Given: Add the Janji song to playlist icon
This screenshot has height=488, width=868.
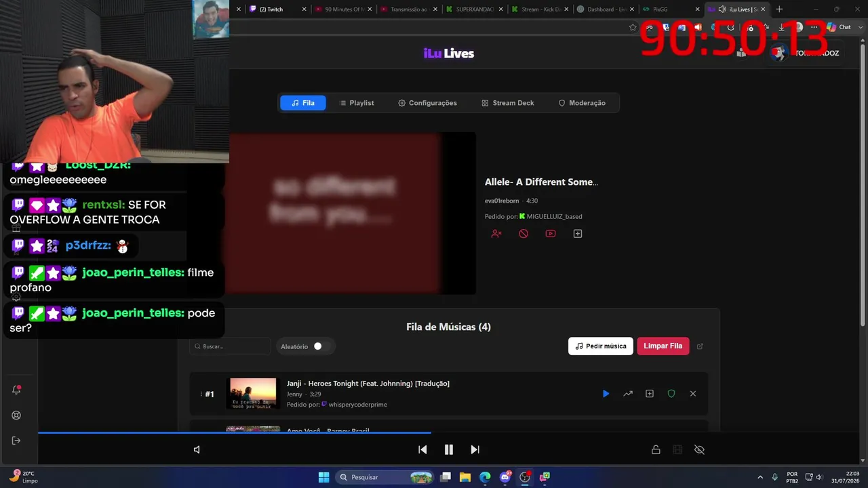Looking at the screenshot, I should click(650, 394).
